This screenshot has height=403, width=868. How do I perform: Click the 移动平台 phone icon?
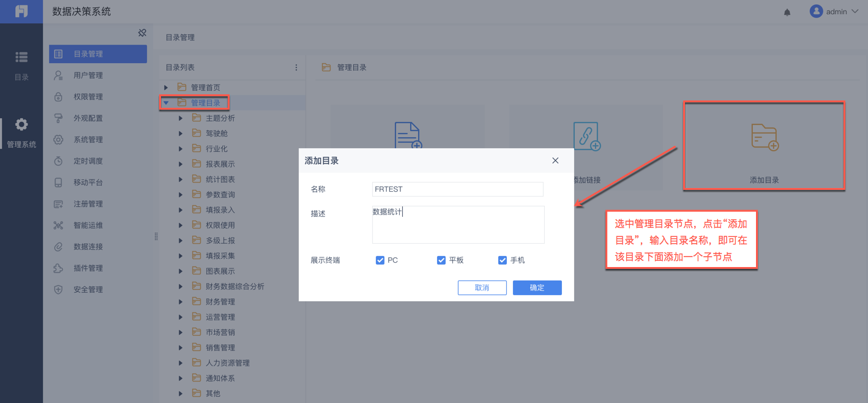click(58, 183)
